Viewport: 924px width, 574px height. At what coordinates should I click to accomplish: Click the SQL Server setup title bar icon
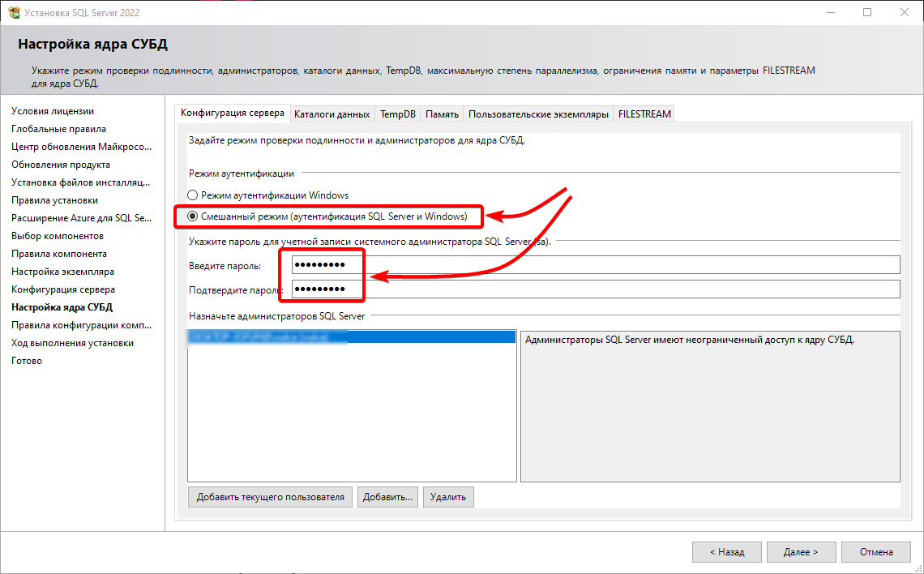(x=14, y=12)
